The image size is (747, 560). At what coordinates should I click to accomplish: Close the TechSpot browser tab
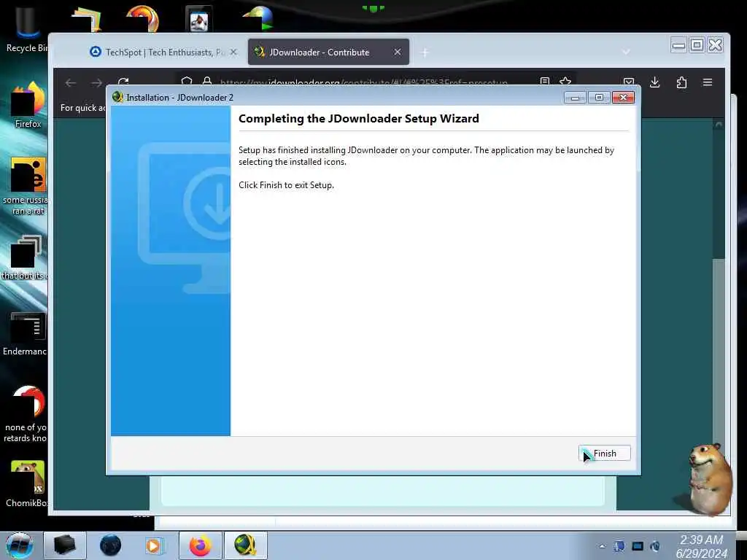(x=233, y=52)
